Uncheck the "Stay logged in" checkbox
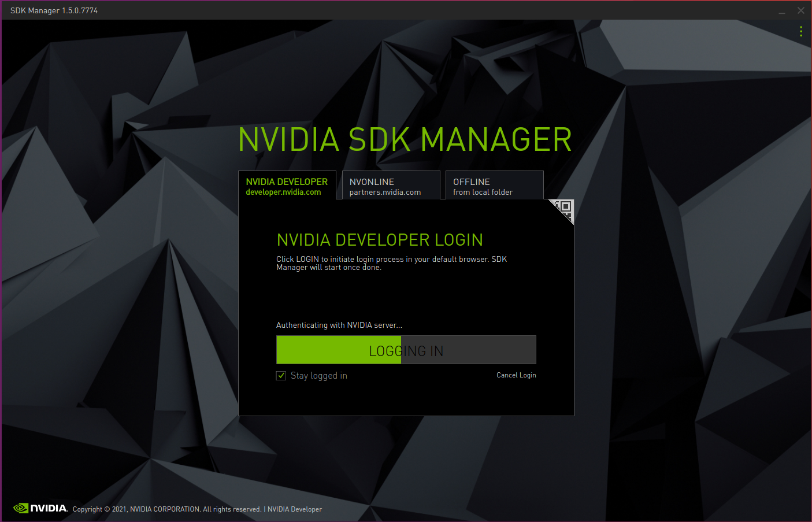The height and width of the screenshot is (522, 812). (x=281, y=375)
